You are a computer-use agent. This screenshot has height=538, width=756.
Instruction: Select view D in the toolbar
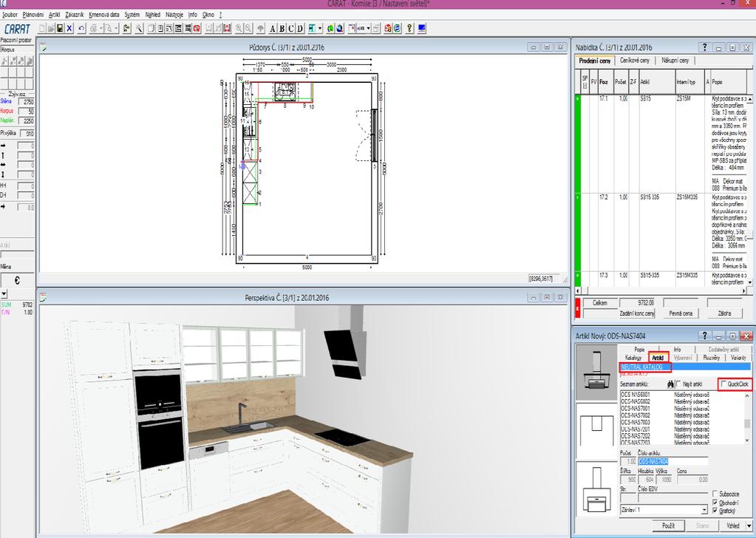[300, 28]
